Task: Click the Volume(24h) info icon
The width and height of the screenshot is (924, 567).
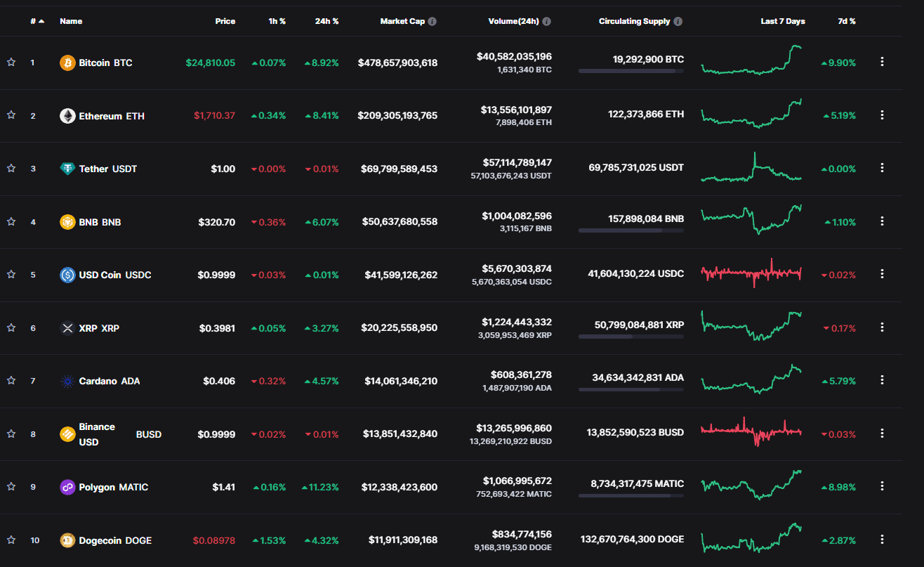Action: pos(547,21)
